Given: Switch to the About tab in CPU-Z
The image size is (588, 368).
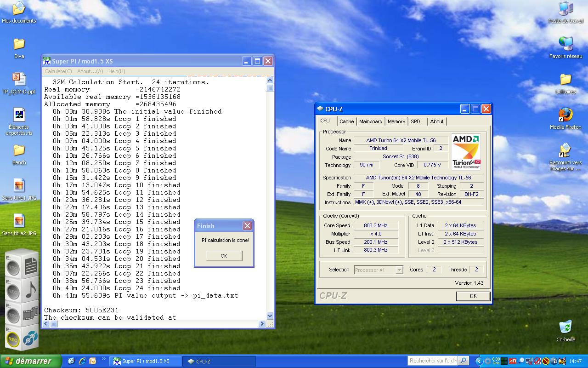Looking at the screenshot, I should tap(437, 121).
